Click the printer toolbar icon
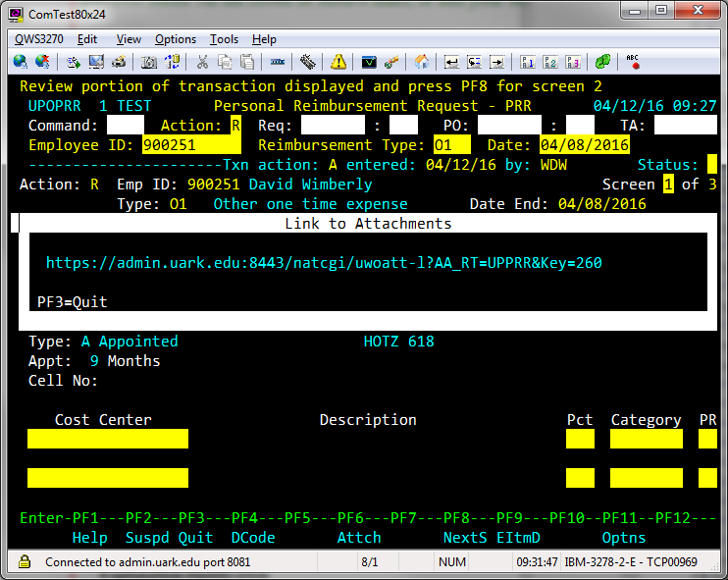Image resolution: width=728 pixels, height=580 pixels. [119, 61]
